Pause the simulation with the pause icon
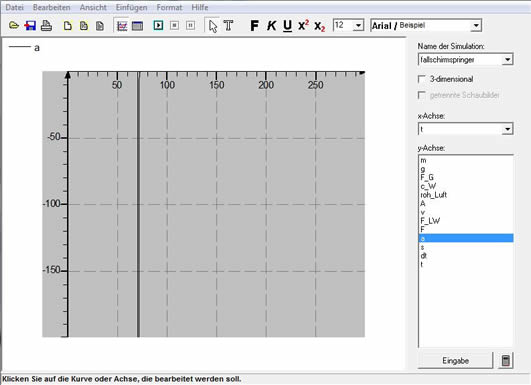The image size is (531, 385). pyautogui.click(x=191, y=25)
